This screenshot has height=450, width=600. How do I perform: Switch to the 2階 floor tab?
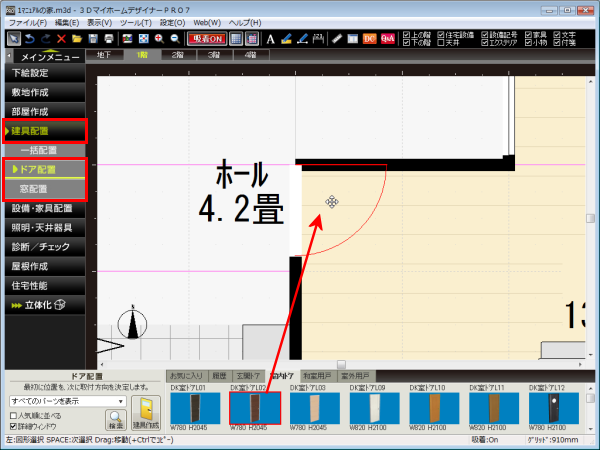point(178,55)
